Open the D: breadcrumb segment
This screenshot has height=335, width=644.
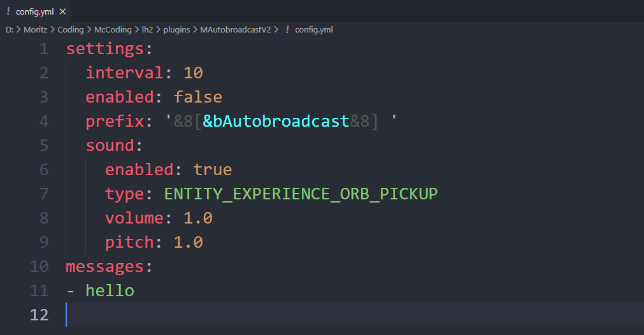click(10, 29)
